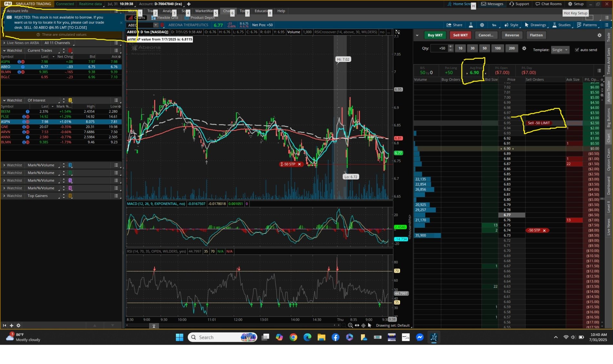Open the Drawings menu

(535, 25)
